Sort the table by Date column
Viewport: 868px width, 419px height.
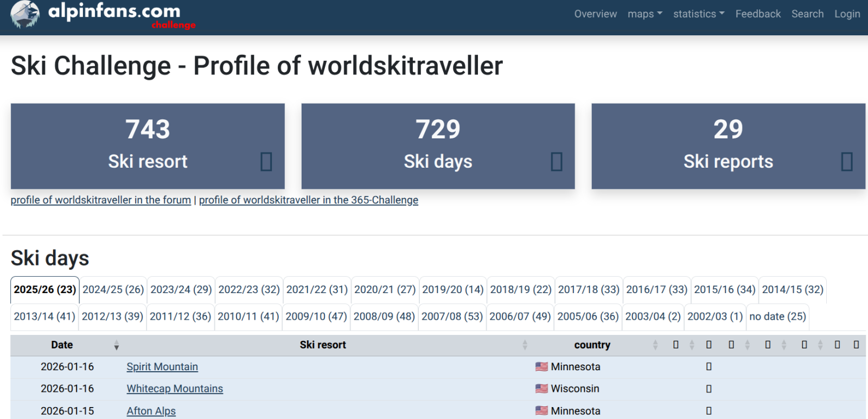click(x=62, y=345)
